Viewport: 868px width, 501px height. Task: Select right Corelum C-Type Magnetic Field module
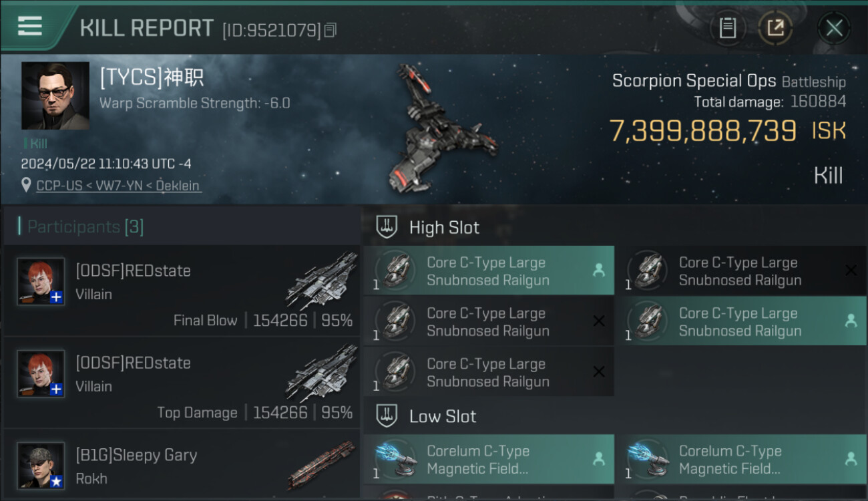coord(741,460)
